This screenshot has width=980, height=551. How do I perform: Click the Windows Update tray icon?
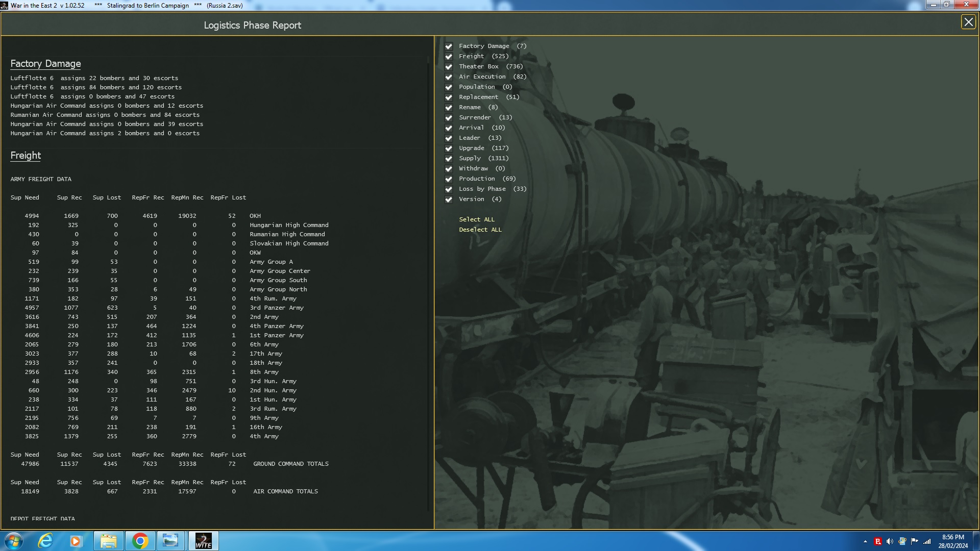[x=902, y=540]
